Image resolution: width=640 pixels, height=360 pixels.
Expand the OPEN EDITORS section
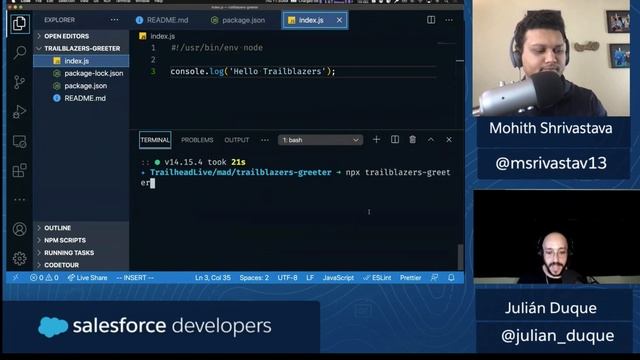(82, 36)
